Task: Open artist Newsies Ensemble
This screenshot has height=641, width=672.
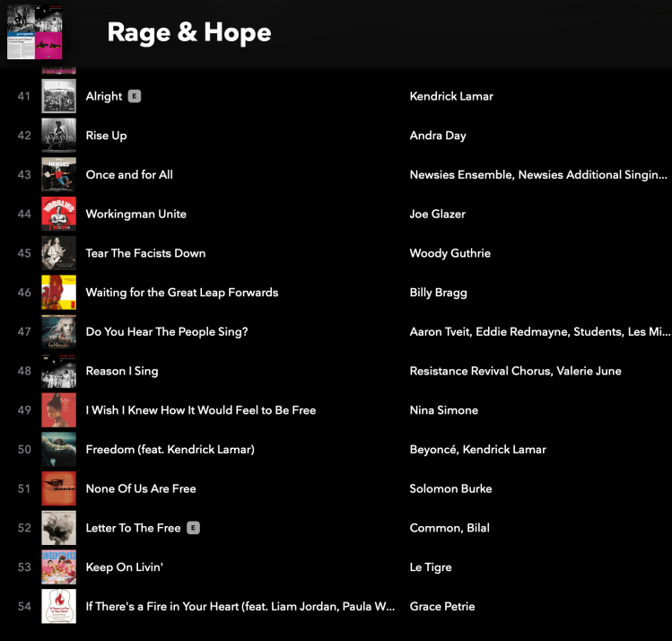Action: 461,174
